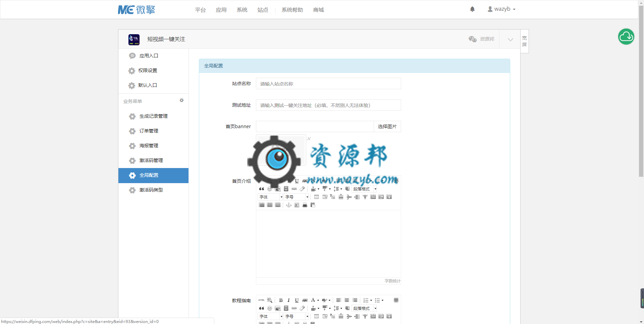Delete table in 首页介绍 editor
Viewport: 644px width, 324px height.
(324, 197)
